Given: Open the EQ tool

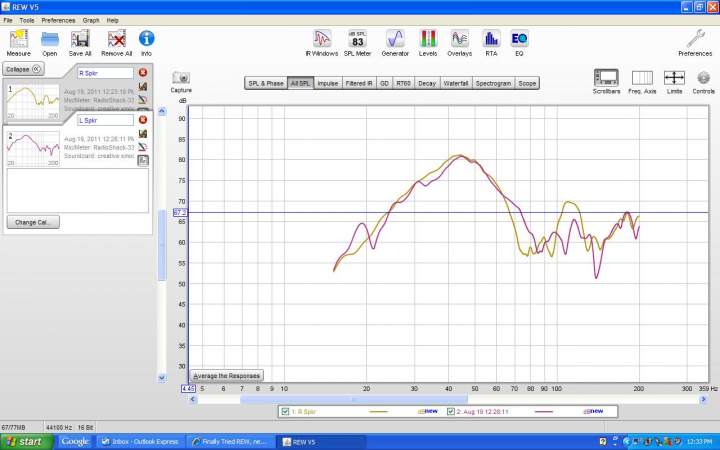Looking at the screenshot, I should (519, 43).
